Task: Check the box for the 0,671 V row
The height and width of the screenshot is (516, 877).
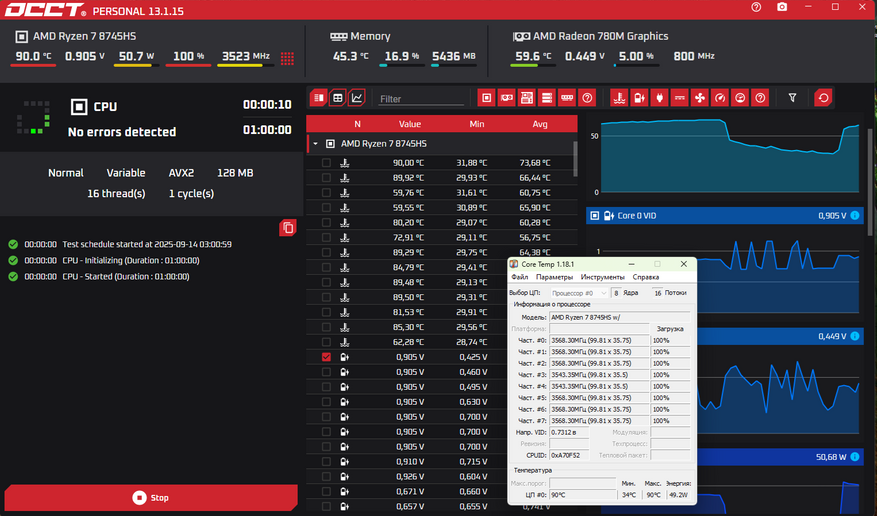Action: [x=326, y=491]
